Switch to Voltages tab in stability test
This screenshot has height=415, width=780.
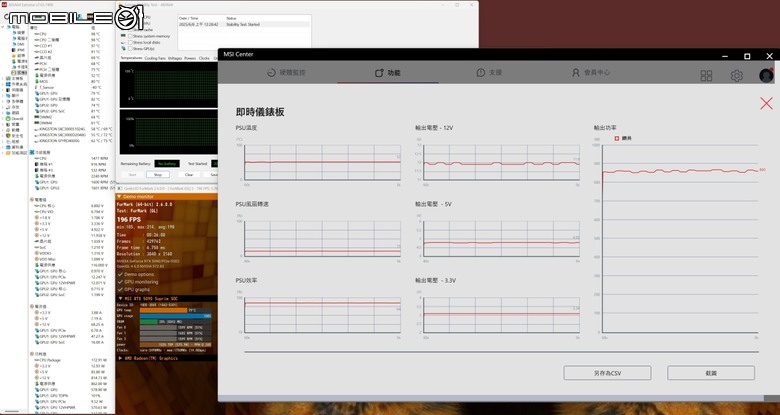pyautogui.click(x=175, y=58)
